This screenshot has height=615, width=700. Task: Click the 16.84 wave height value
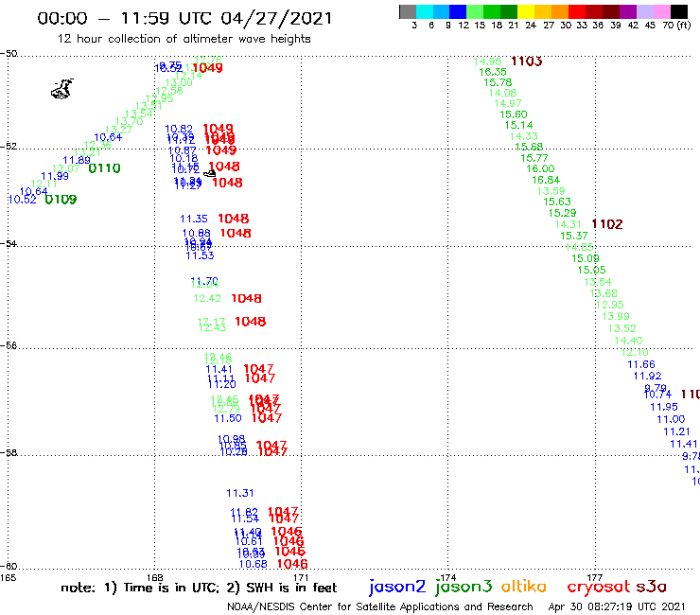tap(546, 180)
